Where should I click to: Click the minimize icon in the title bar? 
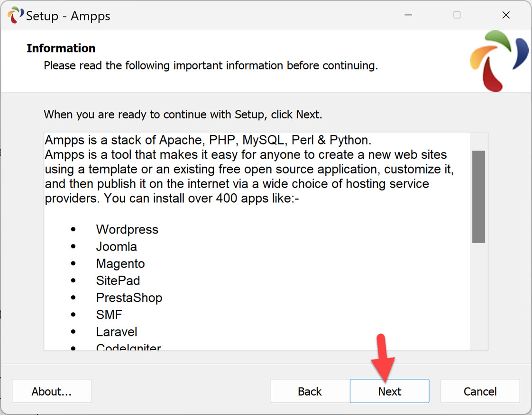coord(408,15)
